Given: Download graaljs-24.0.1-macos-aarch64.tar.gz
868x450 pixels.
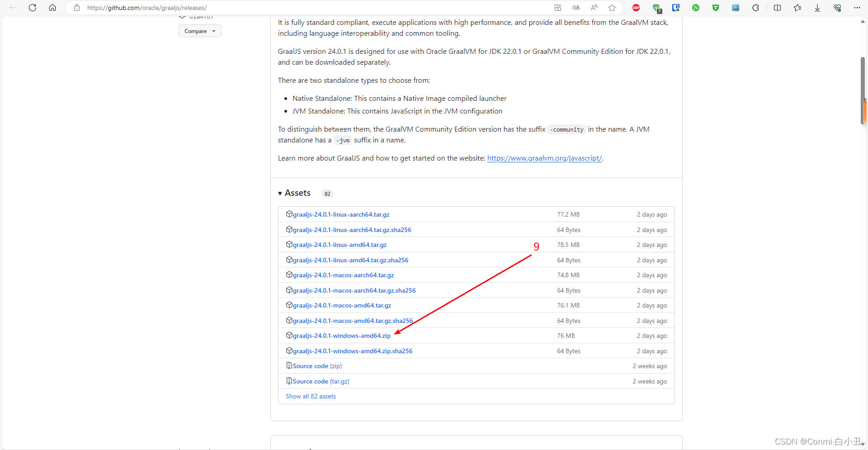Looking at the screenshot, I should (x=343, y=275).
